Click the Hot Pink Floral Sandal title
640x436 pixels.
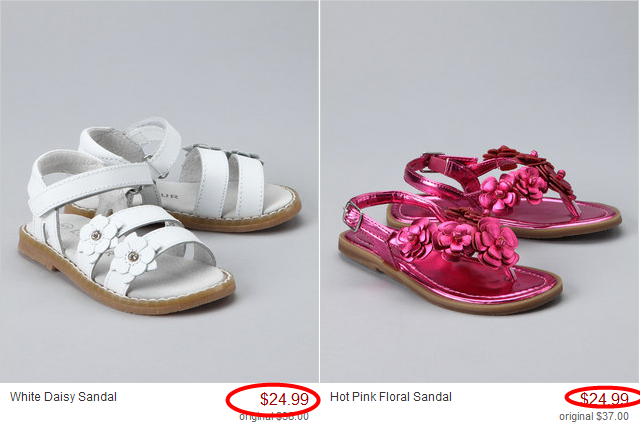point(391,397)
